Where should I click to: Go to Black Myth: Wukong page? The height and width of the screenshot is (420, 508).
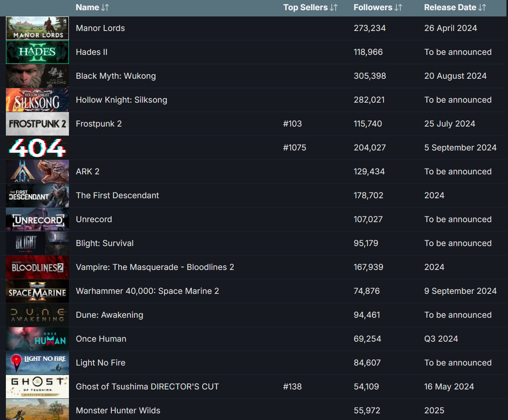(116, 76)
